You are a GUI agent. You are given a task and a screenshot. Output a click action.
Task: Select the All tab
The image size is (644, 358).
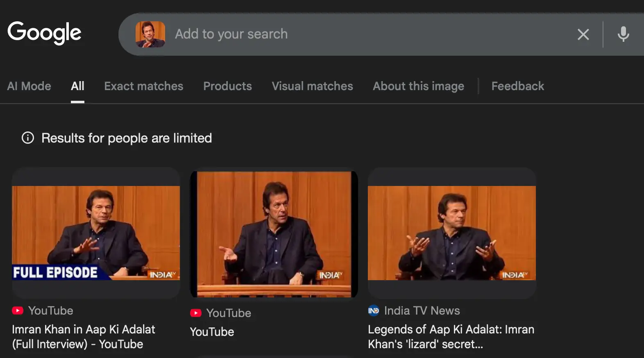[x=77, y=86]
